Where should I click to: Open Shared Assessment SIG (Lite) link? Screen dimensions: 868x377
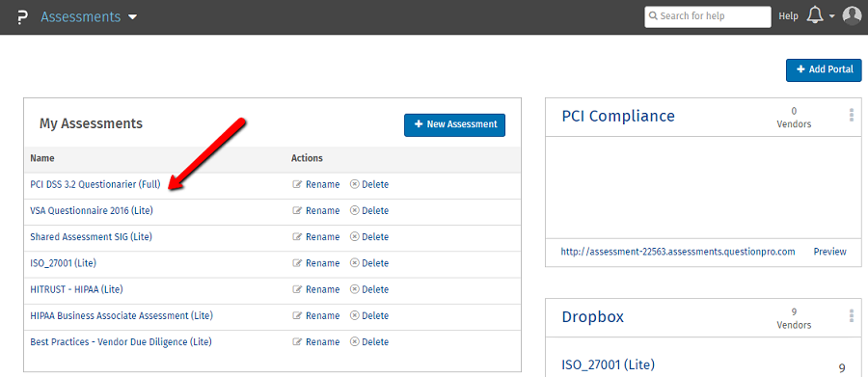click(91, 237)
